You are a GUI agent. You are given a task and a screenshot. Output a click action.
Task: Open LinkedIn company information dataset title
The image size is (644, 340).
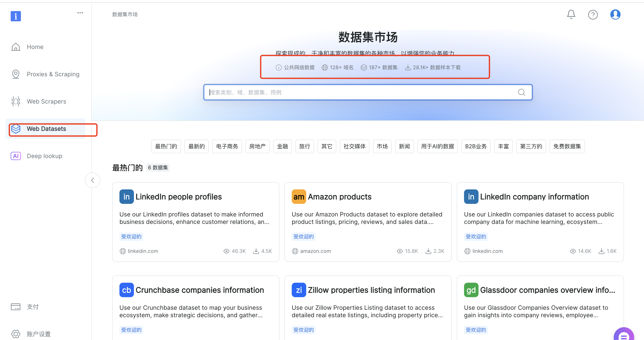(x=535, y=197)
